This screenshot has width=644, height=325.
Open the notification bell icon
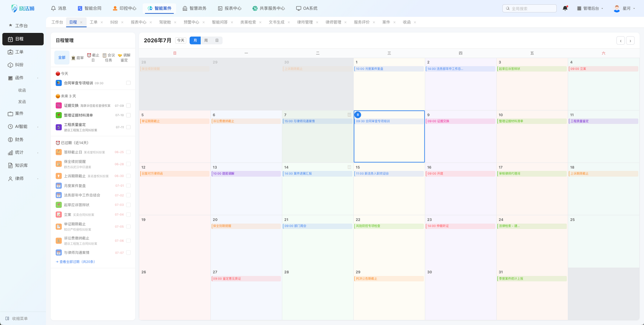(x=565, y=8)
